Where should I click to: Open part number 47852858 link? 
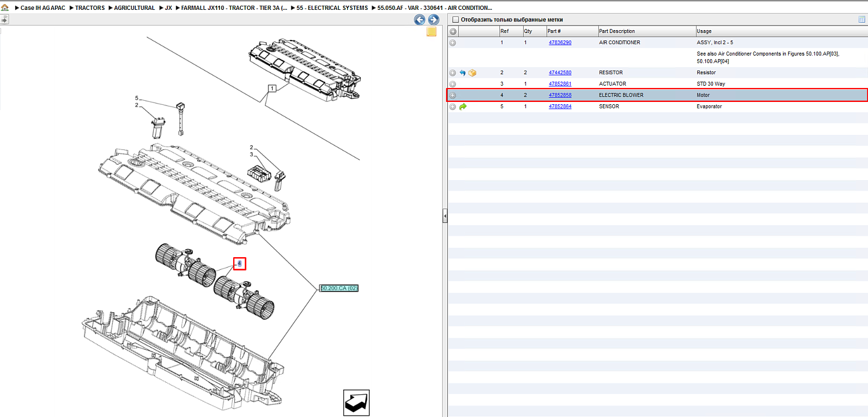[560, 96]
